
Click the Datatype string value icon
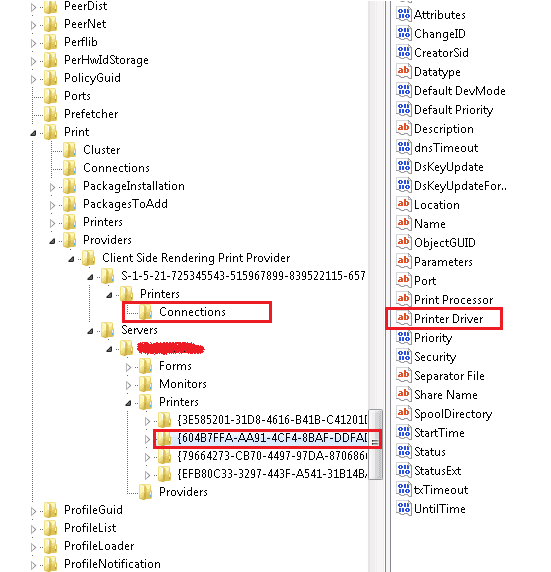coord(404,71)
